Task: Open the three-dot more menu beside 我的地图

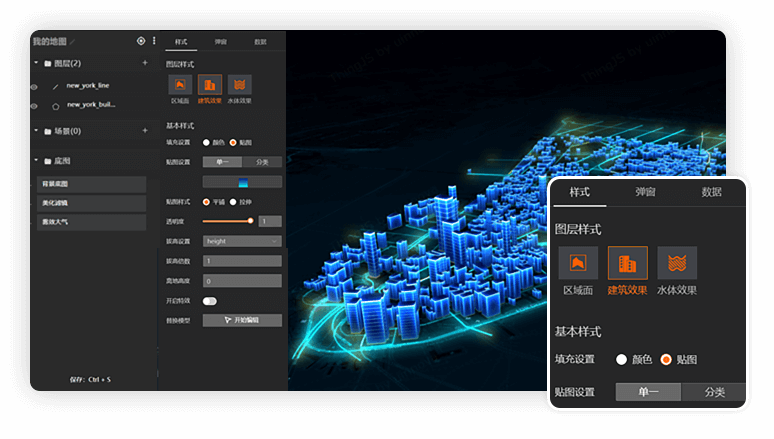Action: [153, 41]
